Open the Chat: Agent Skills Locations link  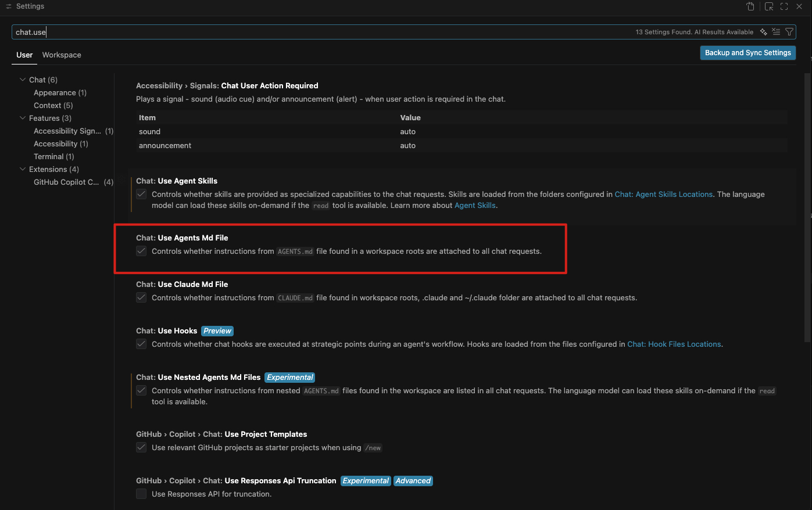pos(663,194)
